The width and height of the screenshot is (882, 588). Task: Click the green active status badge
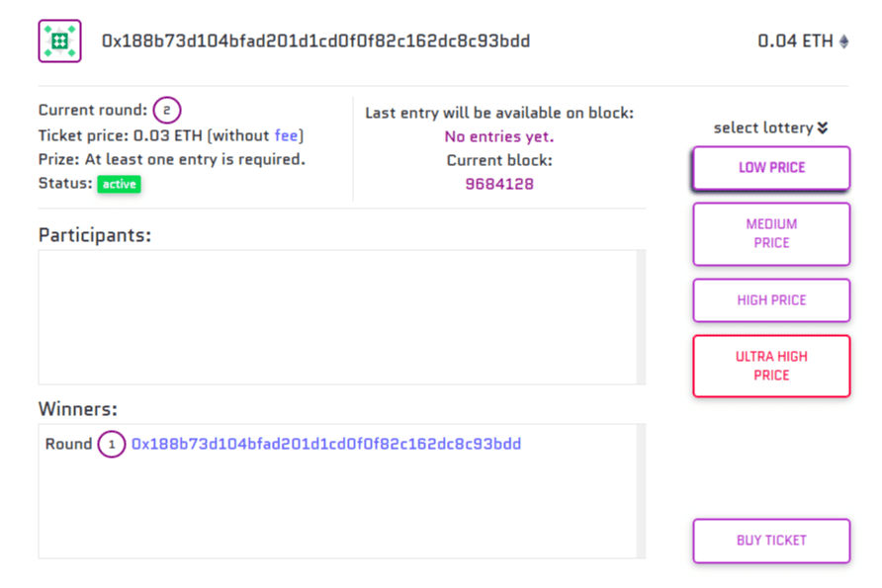pos(119,184)
